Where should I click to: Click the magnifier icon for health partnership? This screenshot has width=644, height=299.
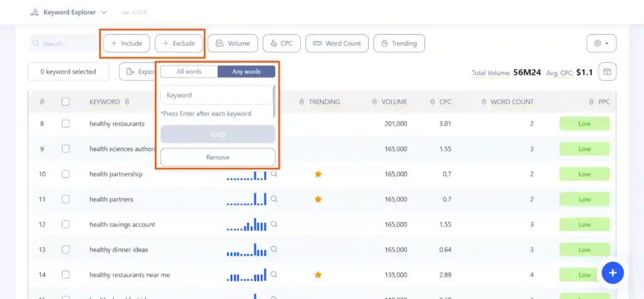pyautogui.click(x=274, y=174)
